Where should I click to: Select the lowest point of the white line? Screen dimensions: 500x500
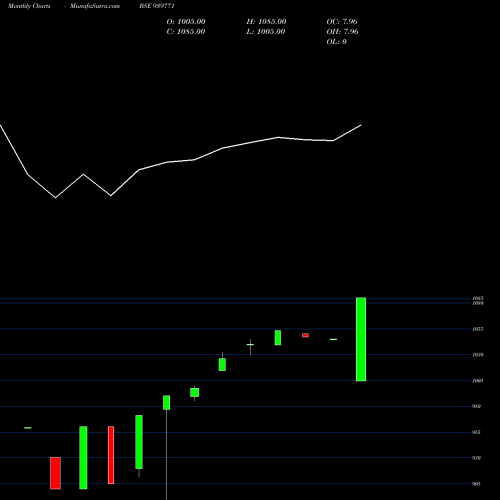tap(55, 198)
